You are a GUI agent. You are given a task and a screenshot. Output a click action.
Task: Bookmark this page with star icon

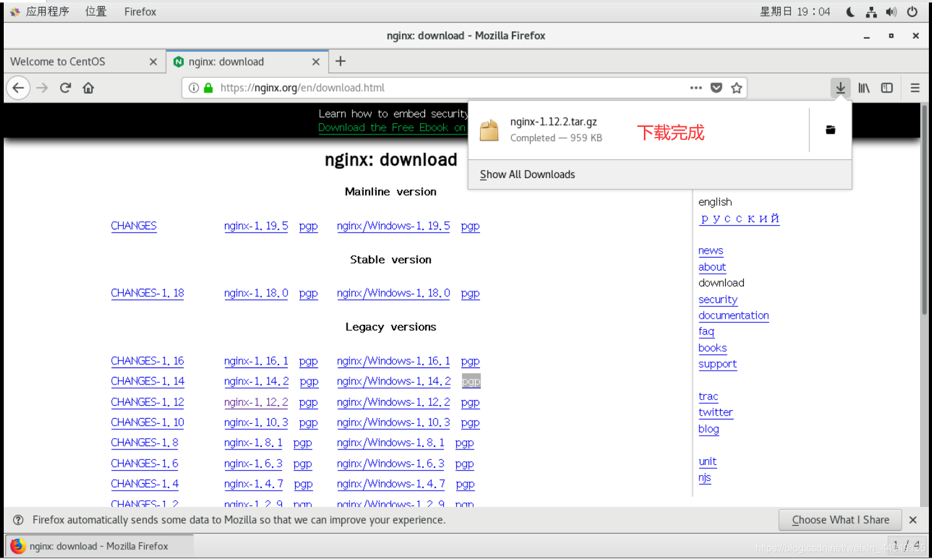[736, 87]
